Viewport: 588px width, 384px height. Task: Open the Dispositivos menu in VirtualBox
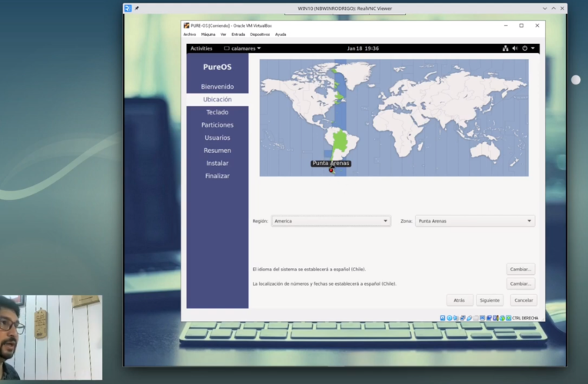tap(260, 35)
